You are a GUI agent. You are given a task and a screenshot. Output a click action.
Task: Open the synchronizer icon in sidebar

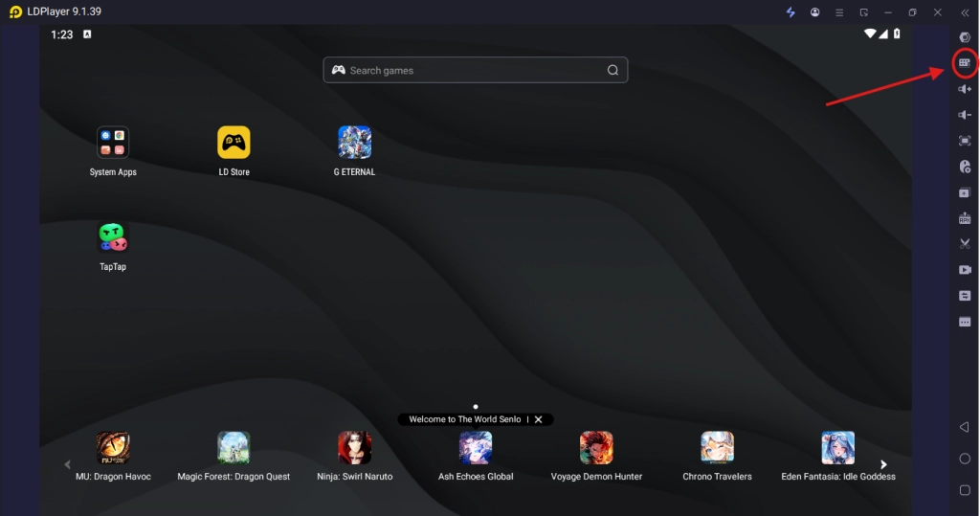[x=965, y=295]
